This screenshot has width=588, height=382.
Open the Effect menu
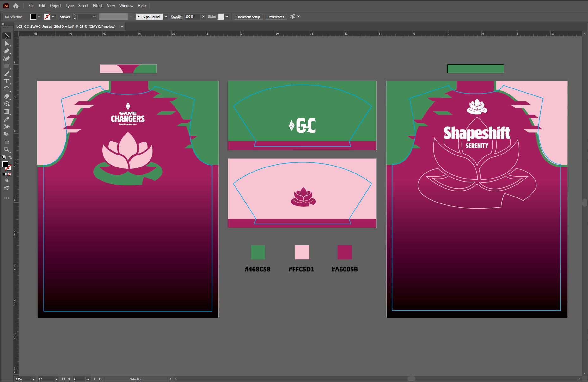(x=98, y=6)
